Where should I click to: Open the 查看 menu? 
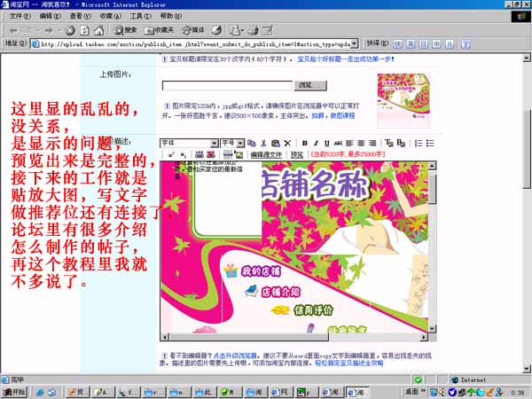[x=81, y=16]
